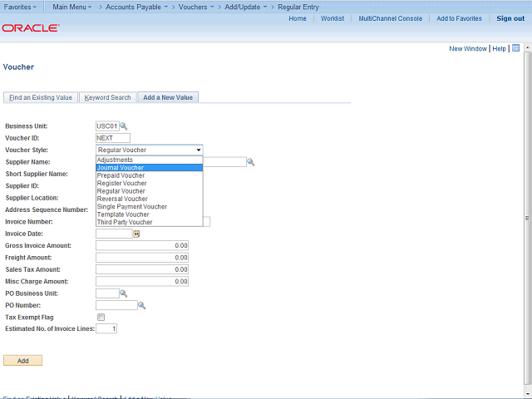The width and height of the screenshot is (532, 399).
Task: Open the Invoice Date calendar picker
Action: [137, 234]
